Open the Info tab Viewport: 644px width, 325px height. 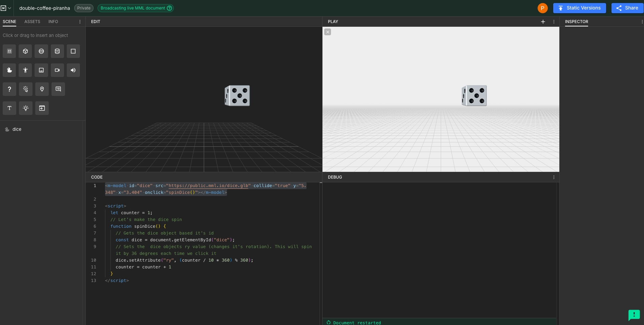[x=53, y=22]
